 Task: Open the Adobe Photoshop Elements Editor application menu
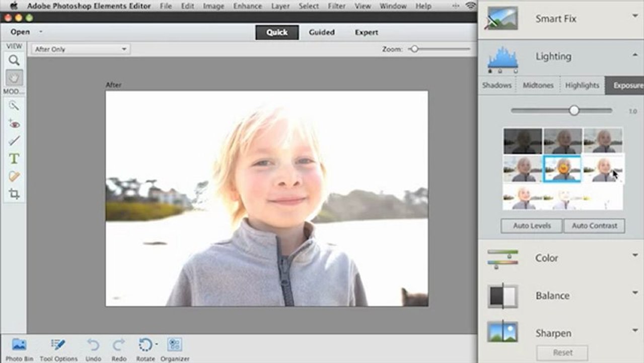(89, 6)
